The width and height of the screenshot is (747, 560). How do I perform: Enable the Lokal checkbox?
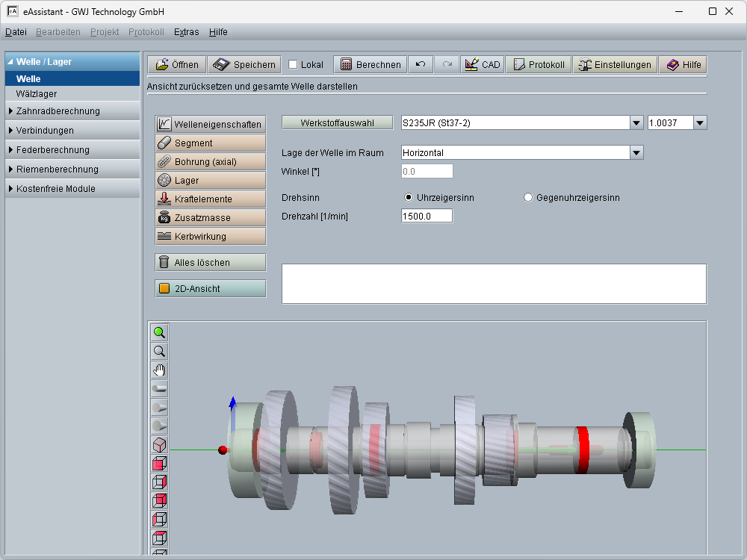click(x=293, y=65)
